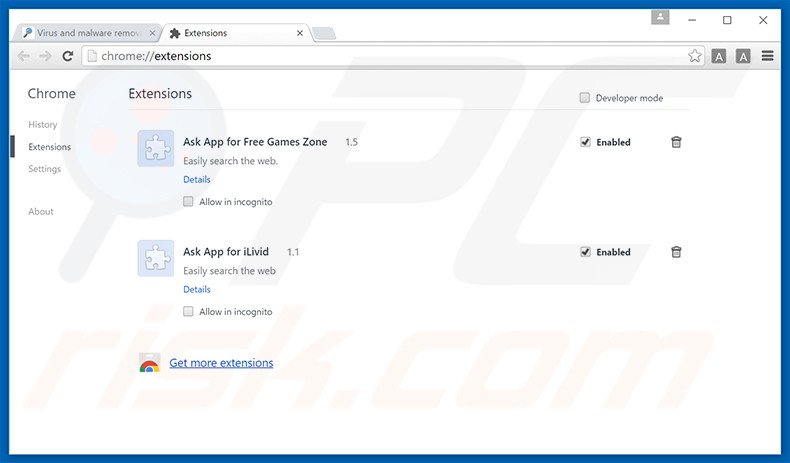The width and height of the screenshot is (790, 463).
Task: Click the browser forward arrow
Action: 45,56
